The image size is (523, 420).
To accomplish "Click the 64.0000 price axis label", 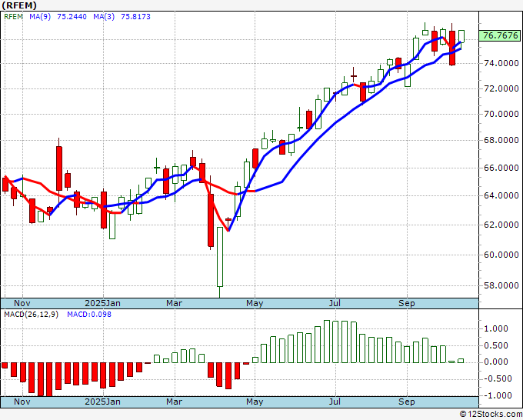I will (501, 195).
